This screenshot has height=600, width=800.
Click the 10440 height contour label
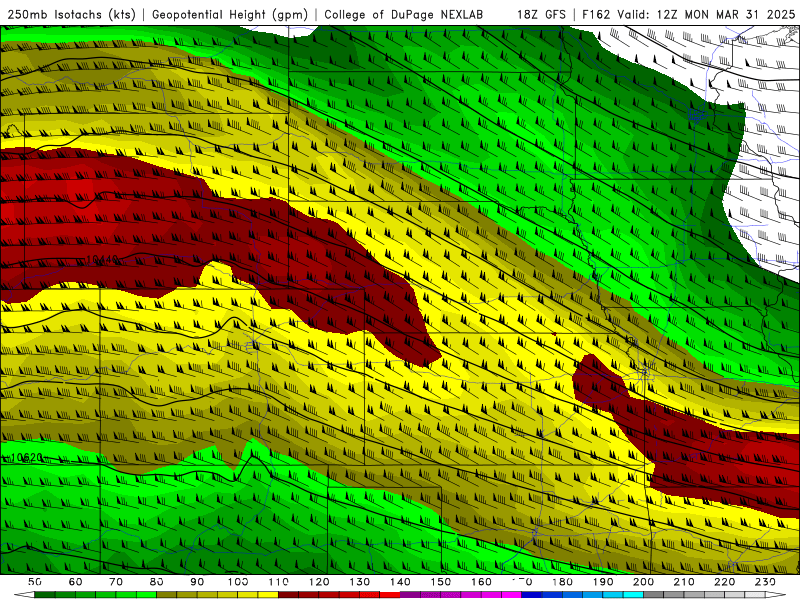[x=102, y=260]
